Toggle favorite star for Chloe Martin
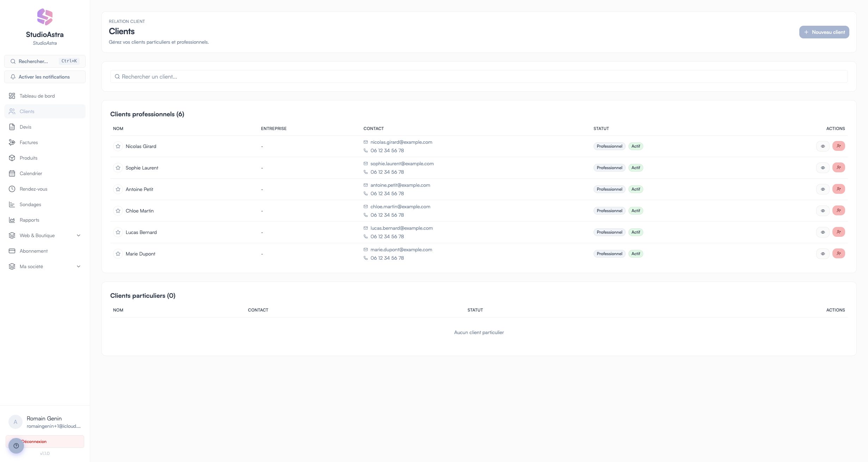Image resolution: width=868 pixels, height=462 pixels. pos(118,210)
